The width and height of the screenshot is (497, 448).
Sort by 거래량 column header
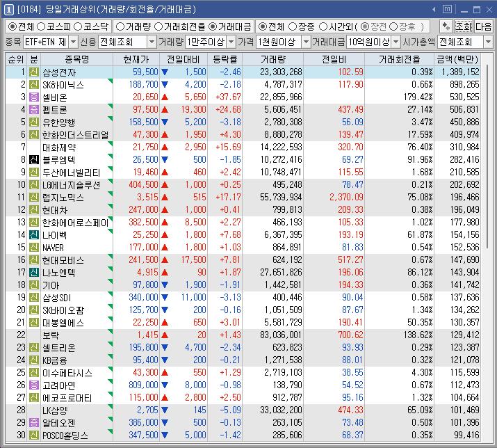tap(273, 59)
